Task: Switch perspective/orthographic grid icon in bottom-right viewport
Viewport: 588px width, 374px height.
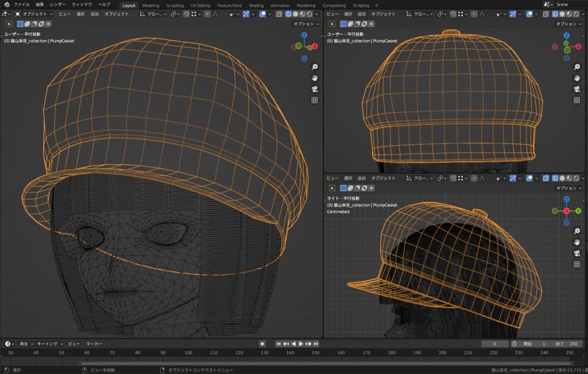Action: 577,264
